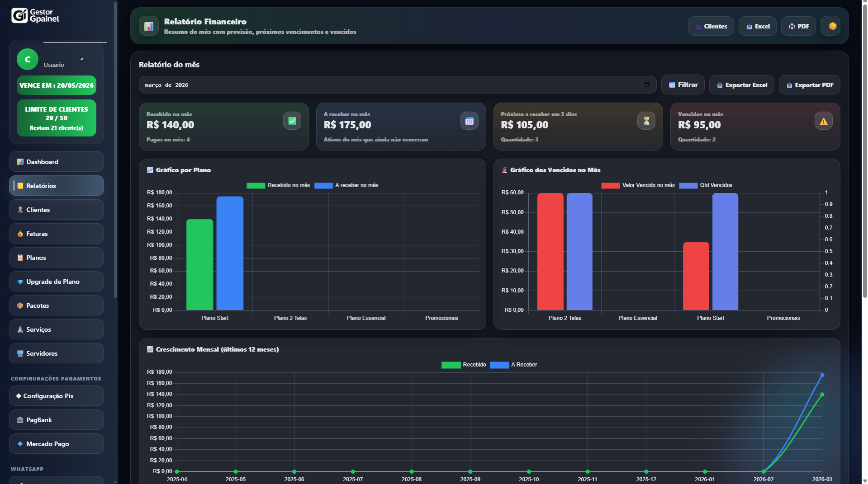Open the month picker calendar icon
This screenshot has height=484, width=868.
(647, 85)
